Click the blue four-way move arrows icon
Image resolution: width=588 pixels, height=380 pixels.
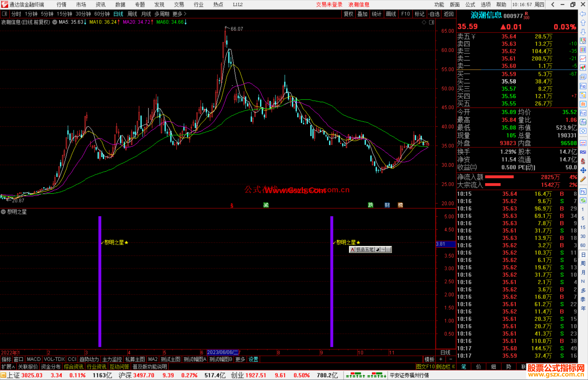583,170
